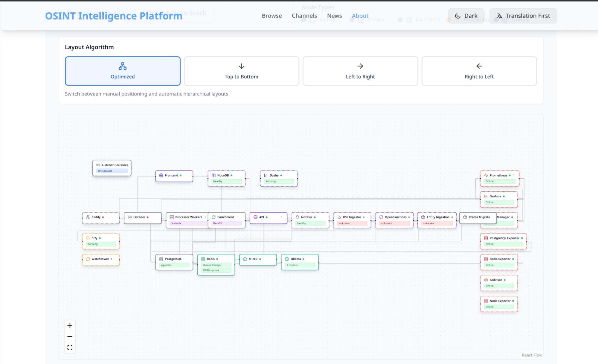Click the Ollama brain icon
This screenshot has height=364, width=598.
point(287,259)
